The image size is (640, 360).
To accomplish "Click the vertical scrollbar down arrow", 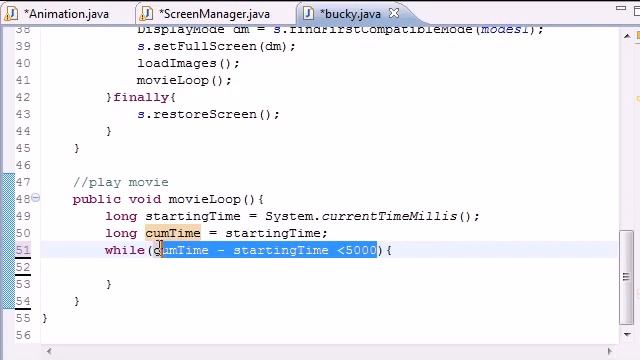I will (x=627, y=335).
